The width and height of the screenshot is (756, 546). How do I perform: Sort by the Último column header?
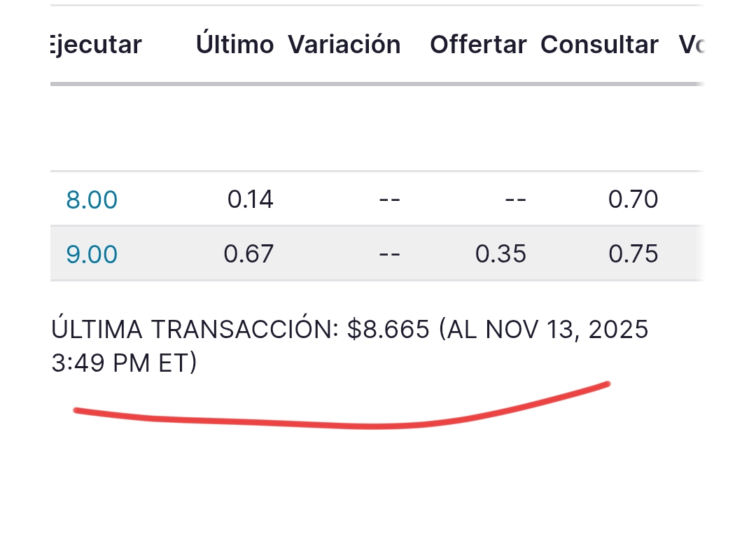click(x=234, y=45)
